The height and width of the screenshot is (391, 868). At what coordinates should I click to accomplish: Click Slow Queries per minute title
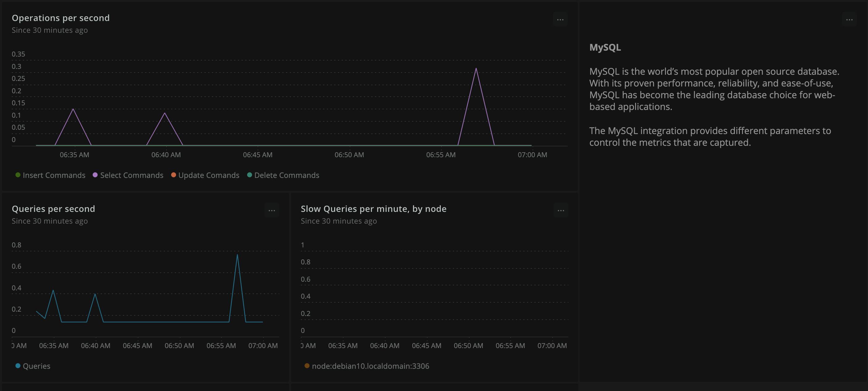pyautogui.click(x=373, y=209)
